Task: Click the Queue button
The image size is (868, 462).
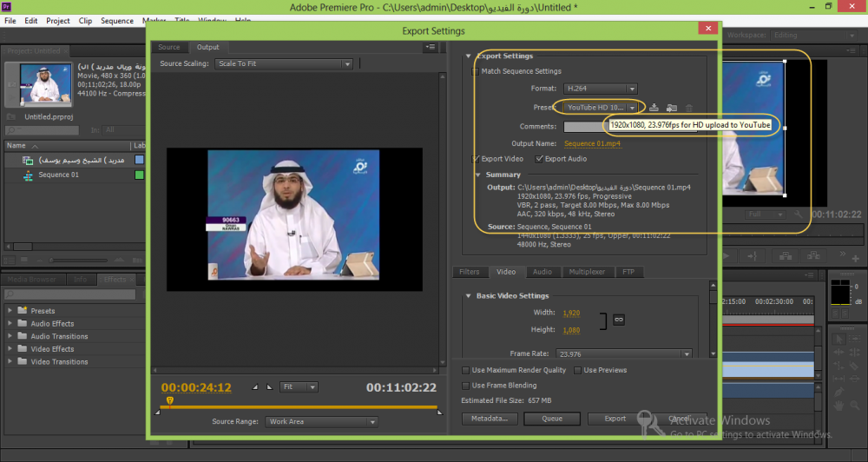Action: click(x=552, y=419)
